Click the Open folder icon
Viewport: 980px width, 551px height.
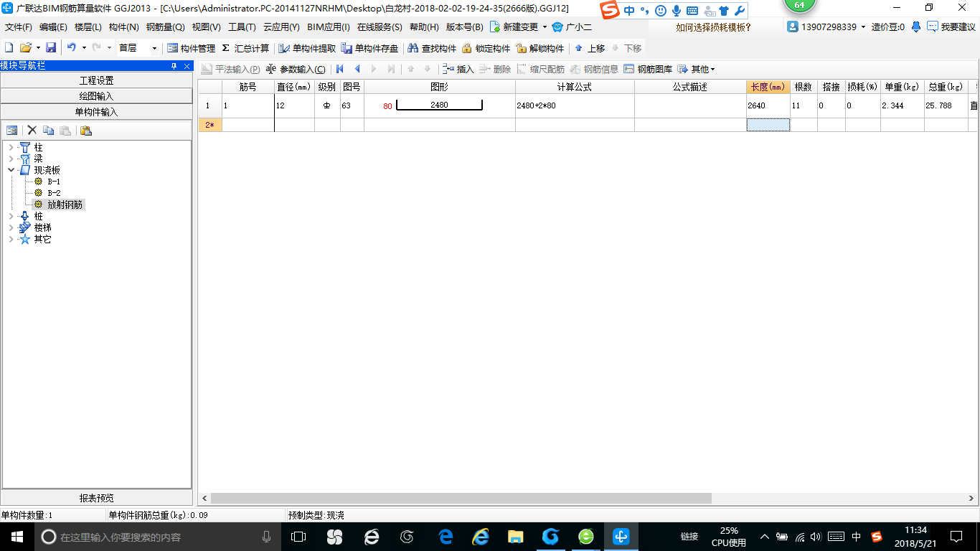pos(25,48)
